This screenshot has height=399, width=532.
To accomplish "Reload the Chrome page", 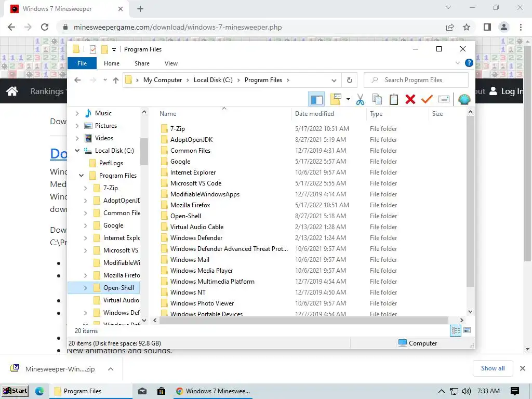I will tap(45, 27).
